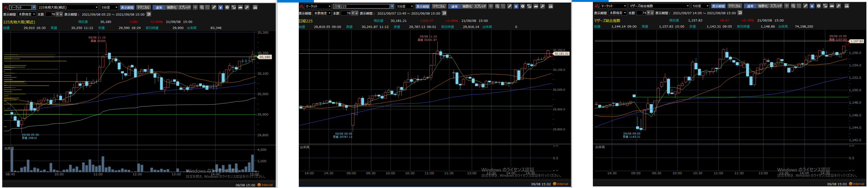Open wrench settings on マザーズ総合指数 chart
Viewport: 868px width, 188px height.
coord(838,6)
